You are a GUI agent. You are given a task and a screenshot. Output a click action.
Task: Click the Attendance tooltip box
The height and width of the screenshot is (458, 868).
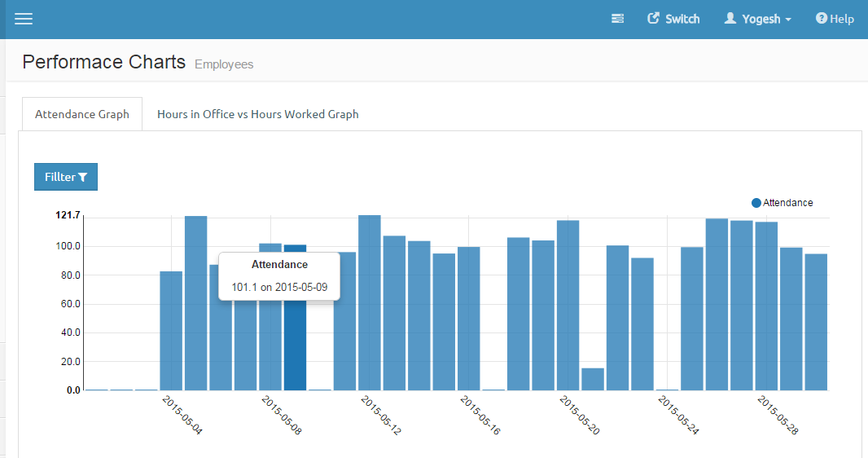click(x=279, y=276)
